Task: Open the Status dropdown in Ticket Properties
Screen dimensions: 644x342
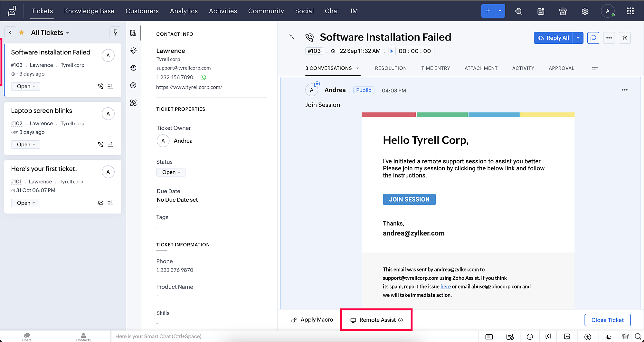Action: click(x=171, y=172)
